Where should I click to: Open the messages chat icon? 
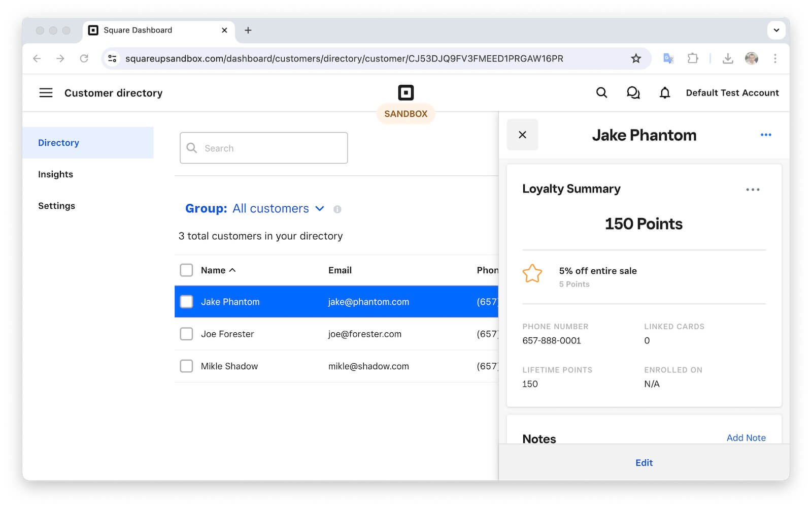[633, 92]
